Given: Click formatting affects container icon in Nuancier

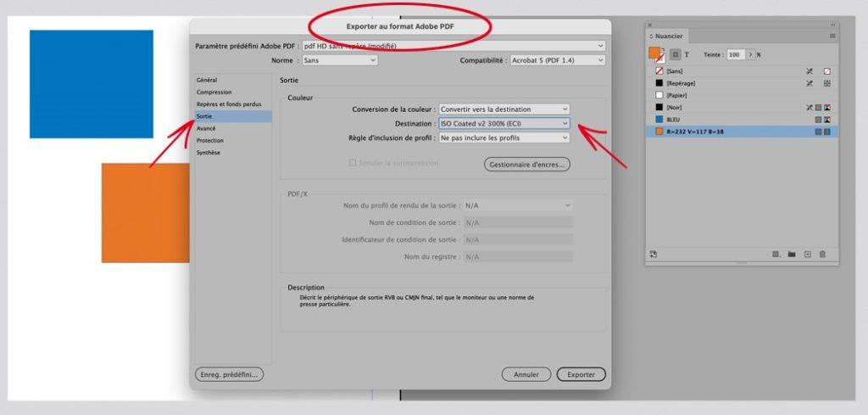Looking at the screenshot, I should [676, 55].
